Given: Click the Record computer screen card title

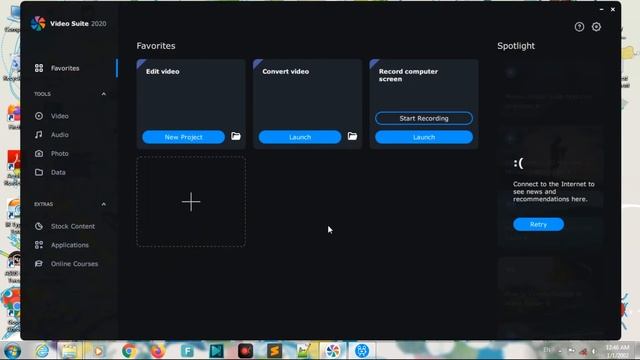Looking at the screenshot, I should (x=408, y=75).
